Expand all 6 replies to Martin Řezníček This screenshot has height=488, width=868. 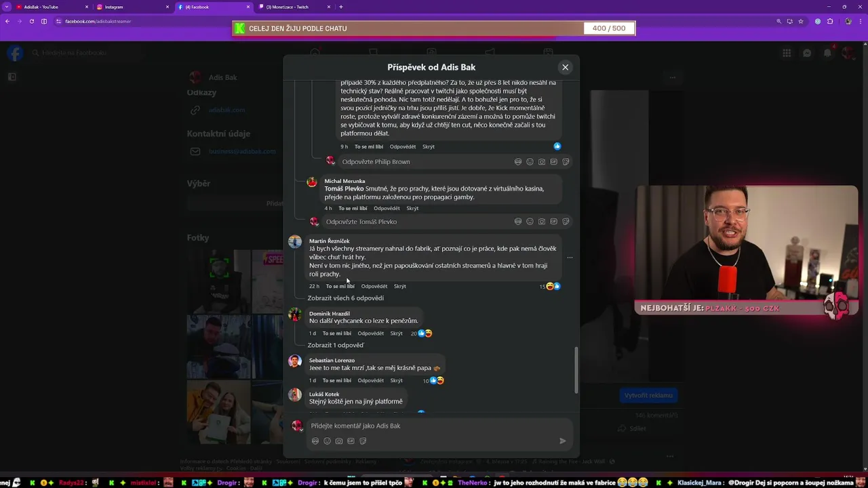[345, 298]
